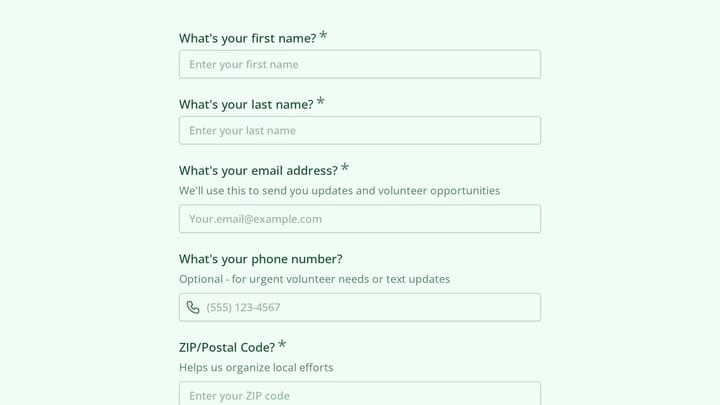Click the "What's your first name?" label
Screen dimensions: 720x405
[248, 38]
